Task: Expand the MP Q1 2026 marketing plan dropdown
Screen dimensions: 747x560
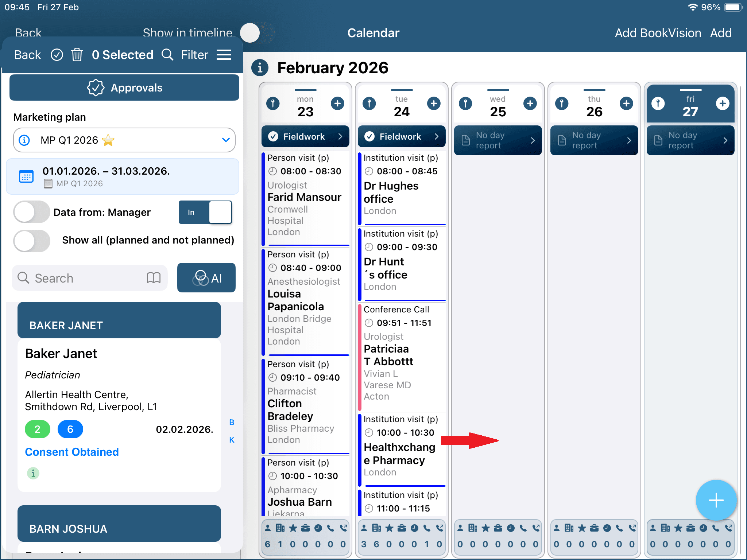Action: [x=226, y=140]
